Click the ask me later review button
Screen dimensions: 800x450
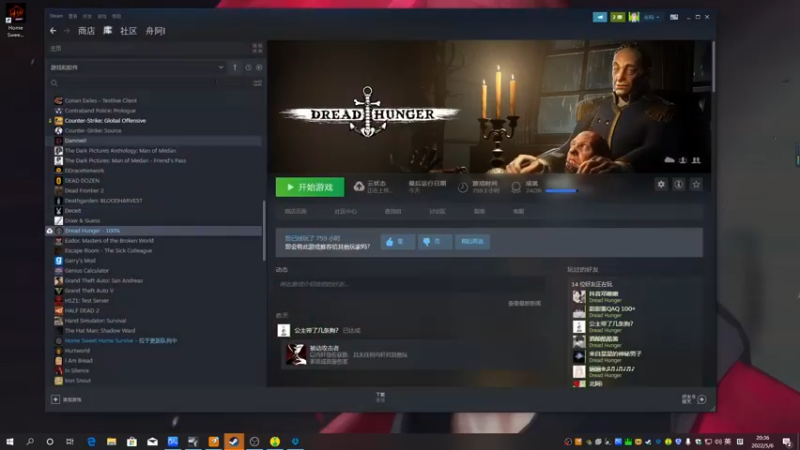pyautogui.click(x=472, y=241)
